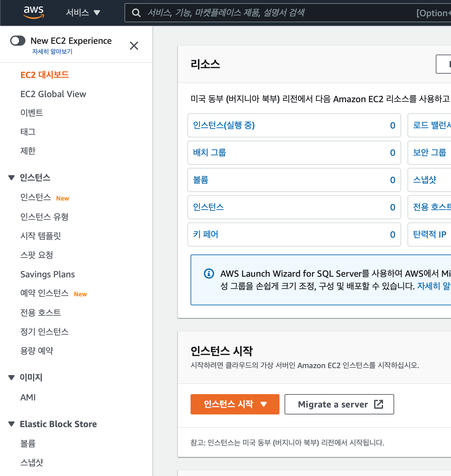Viewport: 451px width, 476px height.
Task: Click 자세히 link in Launch Wizard notice
Action: coord(434,286)
